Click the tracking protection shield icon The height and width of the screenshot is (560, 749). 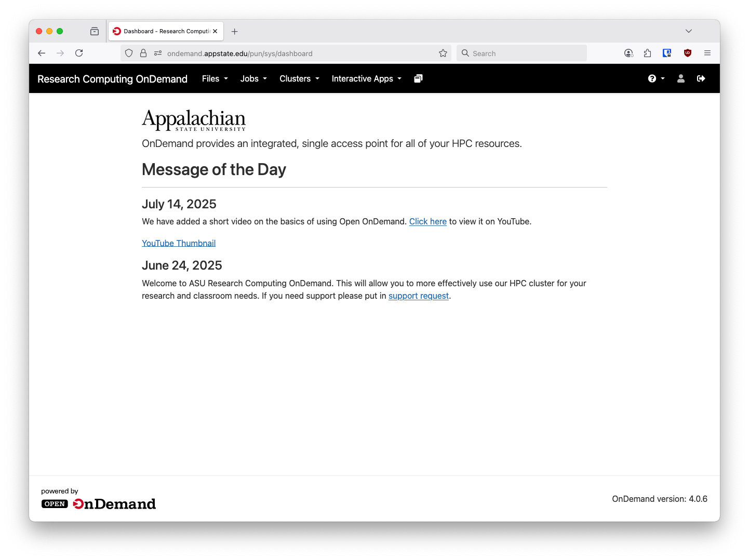tap(128, 53)
